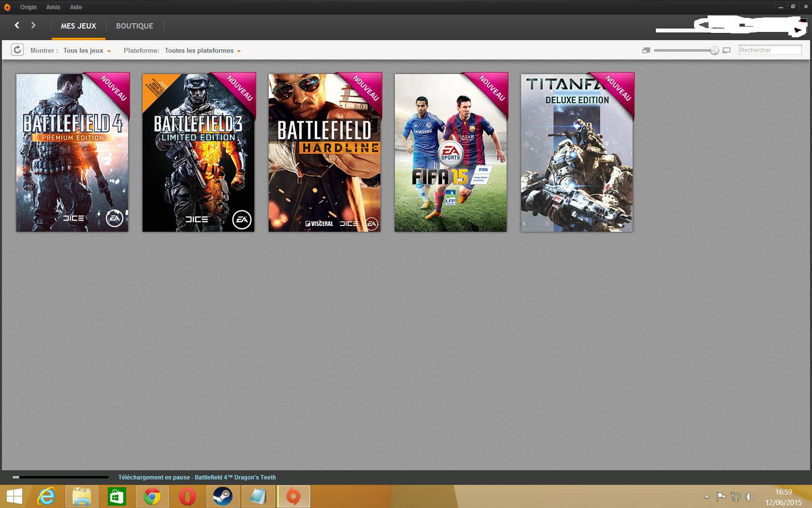Image resolution: width=812 pixels, height=508 pixels.
Task: Click the paused download status text
Action: point(197,478)
